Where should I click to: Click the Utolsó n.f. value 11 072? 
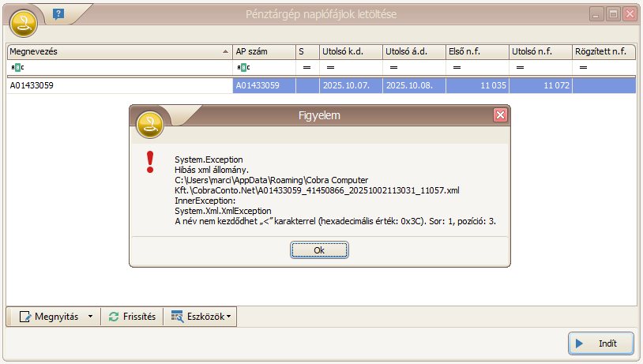click(x=540, y=85)
